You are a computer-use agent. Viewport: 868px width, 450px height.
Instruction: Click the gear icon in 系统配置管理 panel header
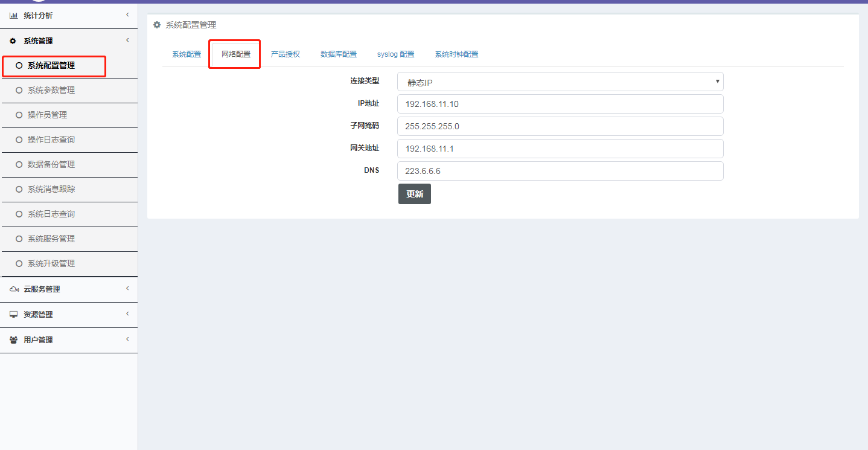tap(157, 25)
